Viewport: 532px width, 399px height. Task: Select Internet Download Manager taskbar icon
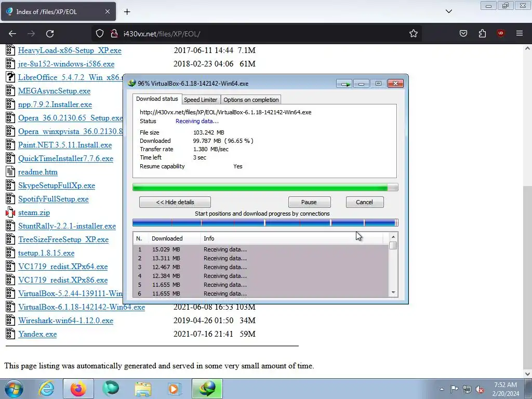coord(207,389)
